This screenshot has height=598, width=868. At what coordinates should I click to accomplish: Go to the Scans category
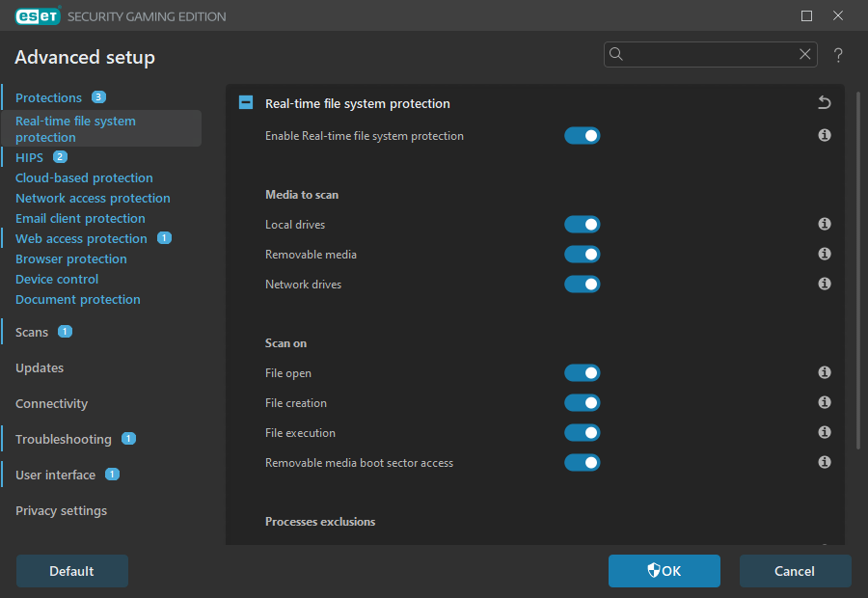32,332
